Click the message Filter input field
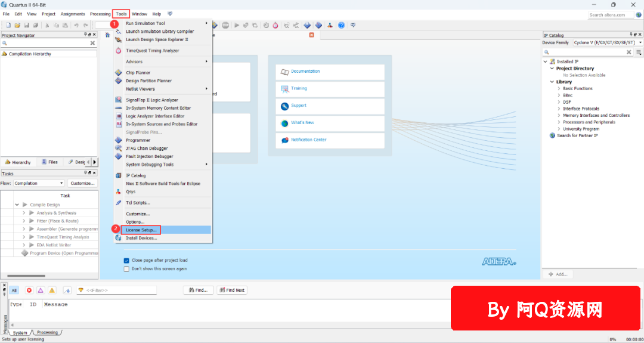 pos(117,290)
